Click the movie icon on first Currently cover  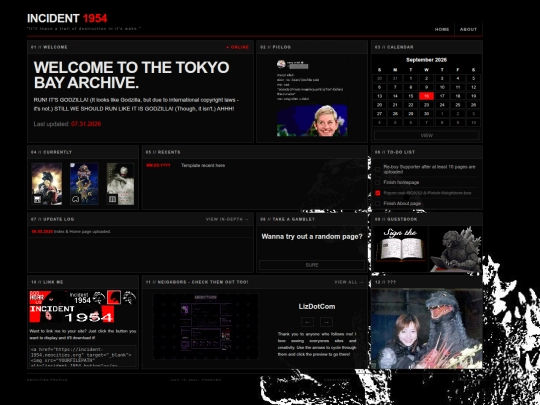[x=37, y=199]
